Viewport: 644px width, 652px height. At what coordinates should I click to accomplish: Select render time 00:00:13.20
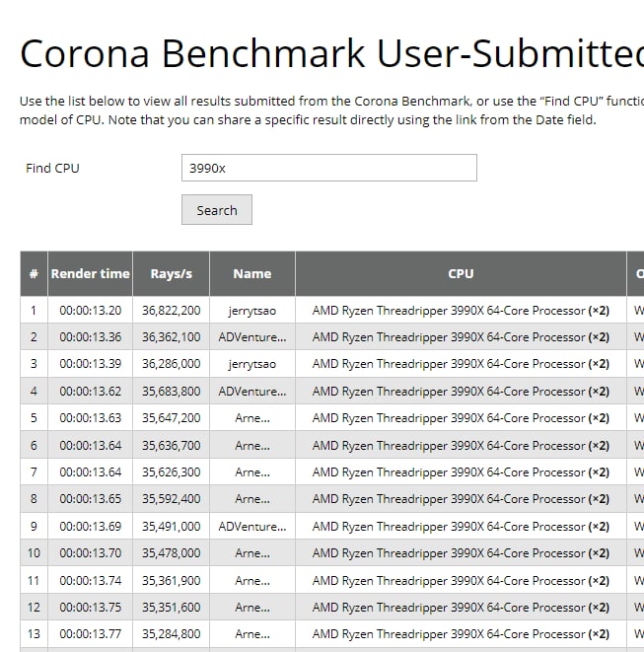click(90, 311)
